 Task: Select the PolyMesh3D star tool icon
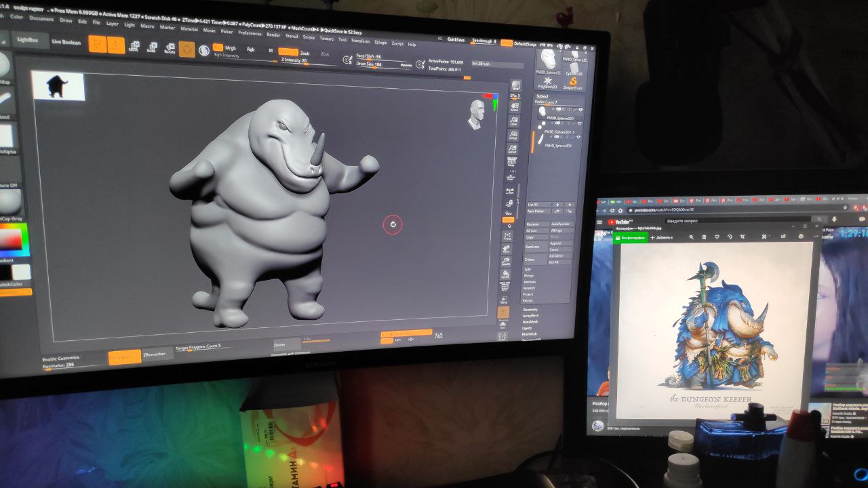pos(547,81)
